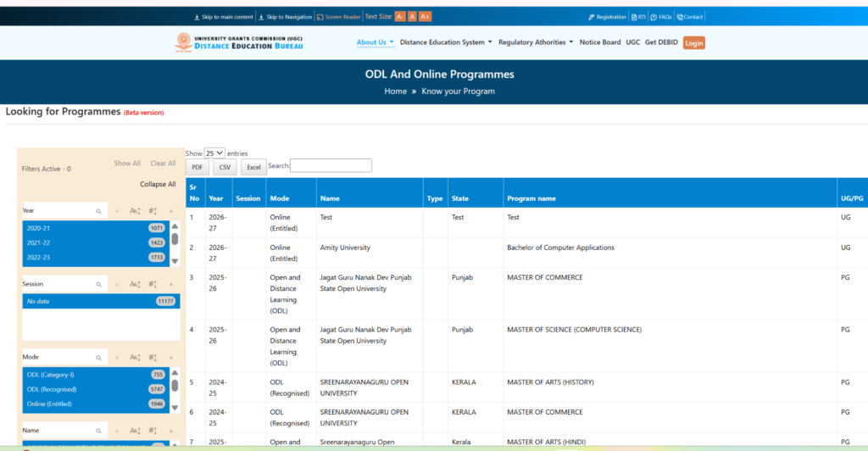Viewport: 868px width, 451px height.
Task: Click the UGC Distance Education Bureau logo
Action: (x=239, y=42)
